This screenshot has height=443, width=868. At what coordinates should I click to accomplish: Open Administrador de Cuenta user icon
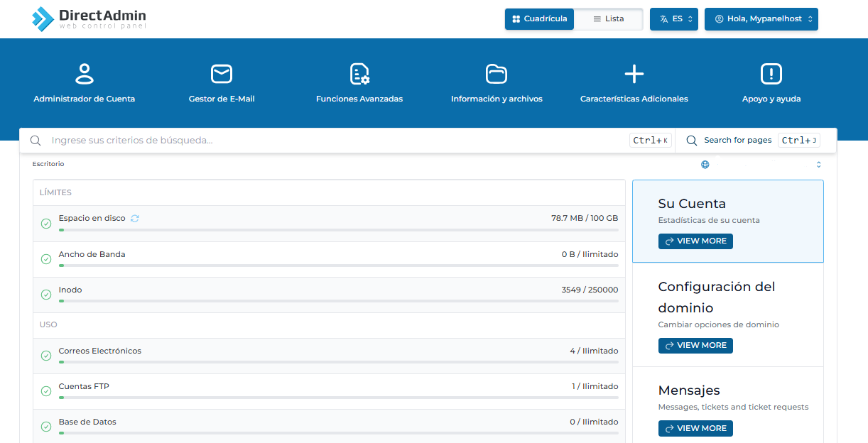[84, 73]
